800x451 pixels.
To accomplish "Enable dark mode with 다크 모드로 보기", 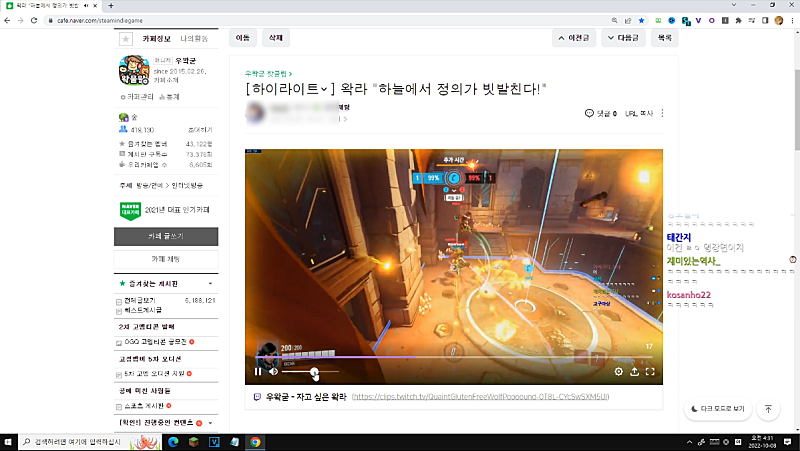I will tap(718, 409).
